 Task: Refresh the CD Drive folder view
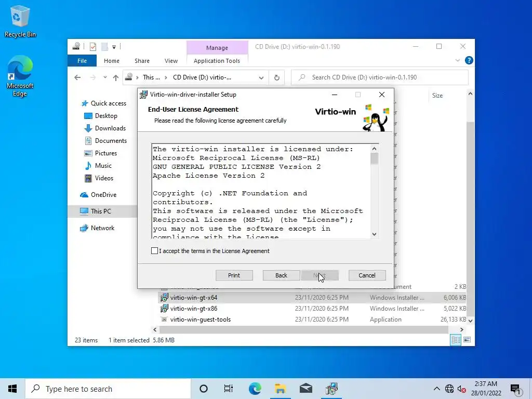(x=277, y=78)
